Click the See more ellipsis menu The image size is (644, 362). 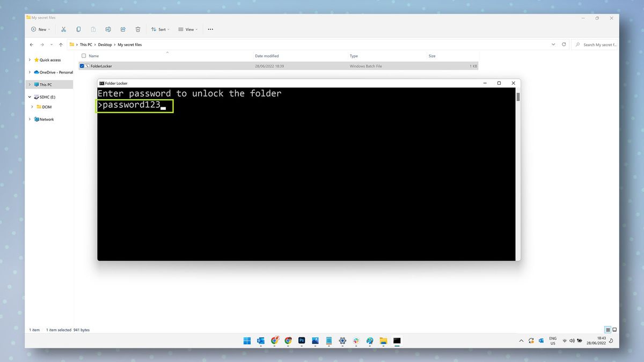pyautogui.click(x=210, y=29)
